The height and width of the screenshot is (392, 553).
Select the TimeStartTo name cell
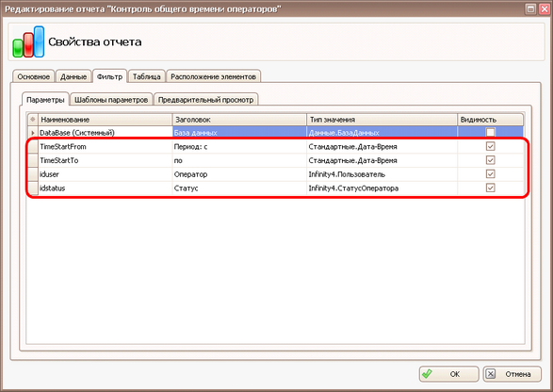(x=106, y=160)
